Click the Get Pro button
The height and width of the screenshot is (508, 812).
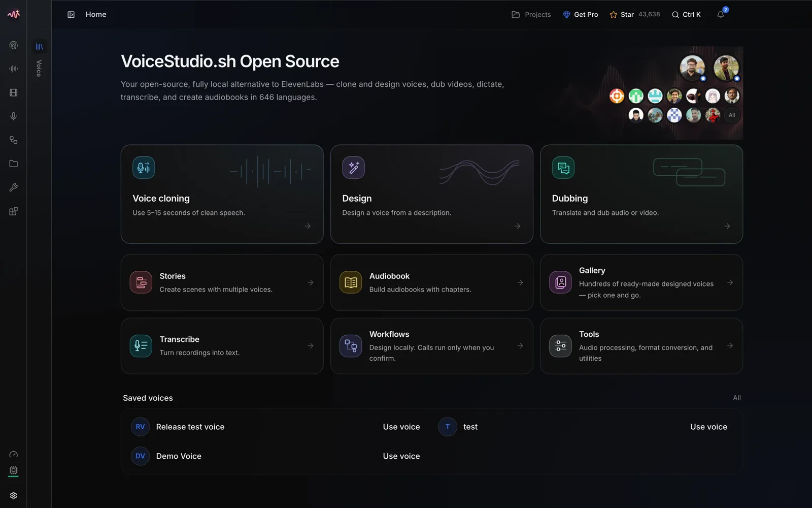[x=581, y=15]
